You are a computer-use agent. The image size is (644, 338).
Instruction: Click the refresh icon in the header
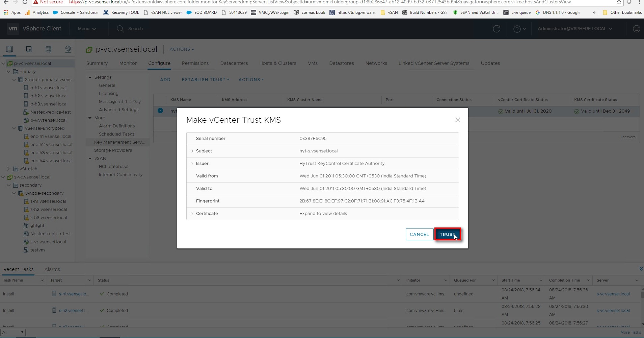tap(497, 29)
